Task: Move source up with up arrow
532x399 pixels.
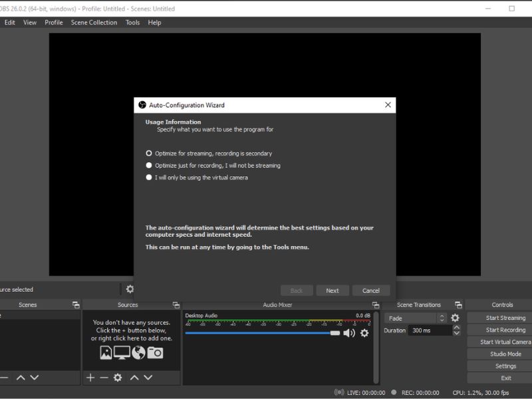Action: [134, 377]
